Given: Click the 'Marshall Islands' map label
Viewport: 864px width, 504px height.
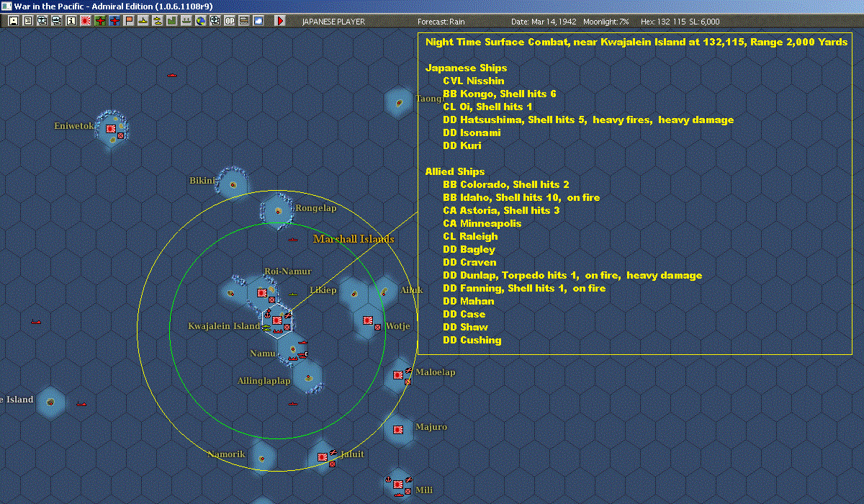Looking at the screenshot, I should click(354, 239).
